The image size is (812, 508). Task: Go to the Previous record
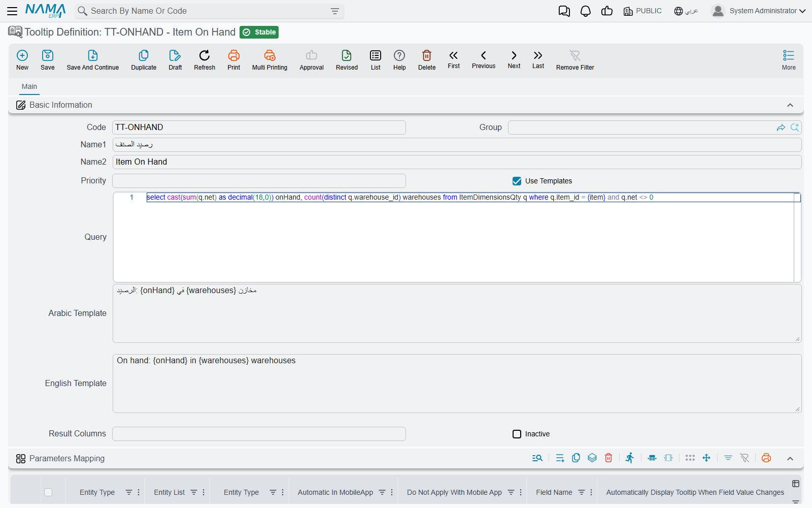(484, 55)
